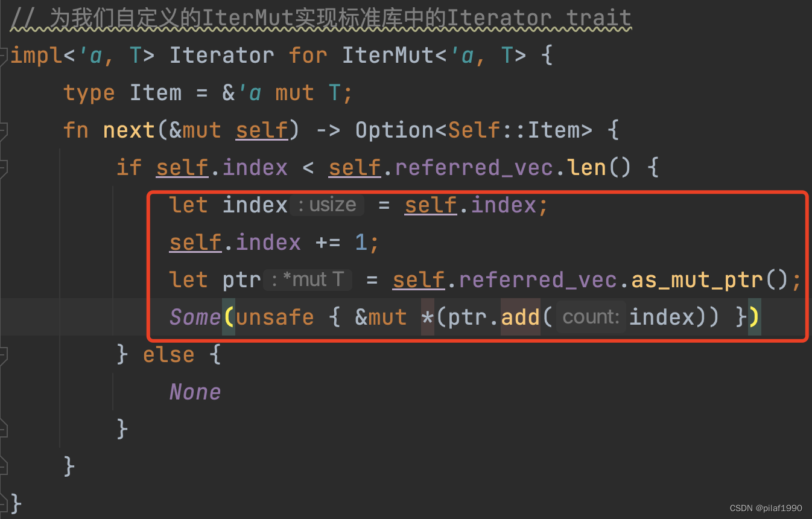Image resolution: width=812 pixels, height=519 pixels.
Task: Click 'index' in the if condition
Action: tap(255, 168)
